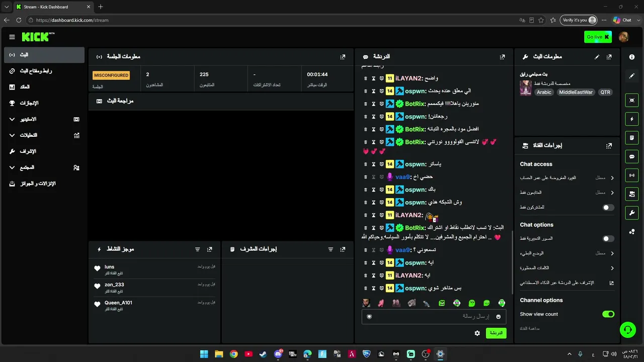Edit stream info with the pencil in معلومات البث header
This screenshot has height=362, width=644.
tap(597, 57)
